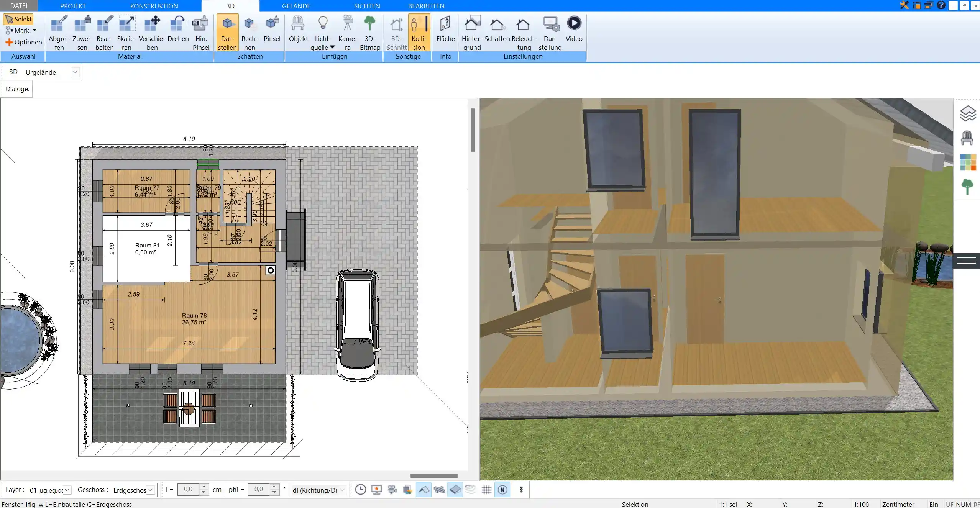This screenshot has width=980, height=508.
Task: Open Hintergrund background settings
Action: (472, 33)
